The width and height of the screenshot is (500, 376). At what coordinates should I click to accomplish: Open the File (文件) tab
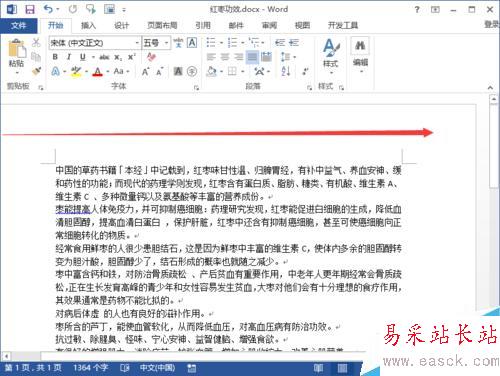click(x=18, y=25)
